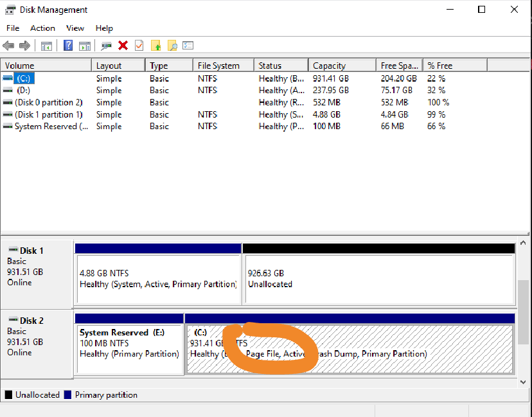Click the settings list toolbar icon
The width and height of the screenshot is (532, 417).
point(188,45)
